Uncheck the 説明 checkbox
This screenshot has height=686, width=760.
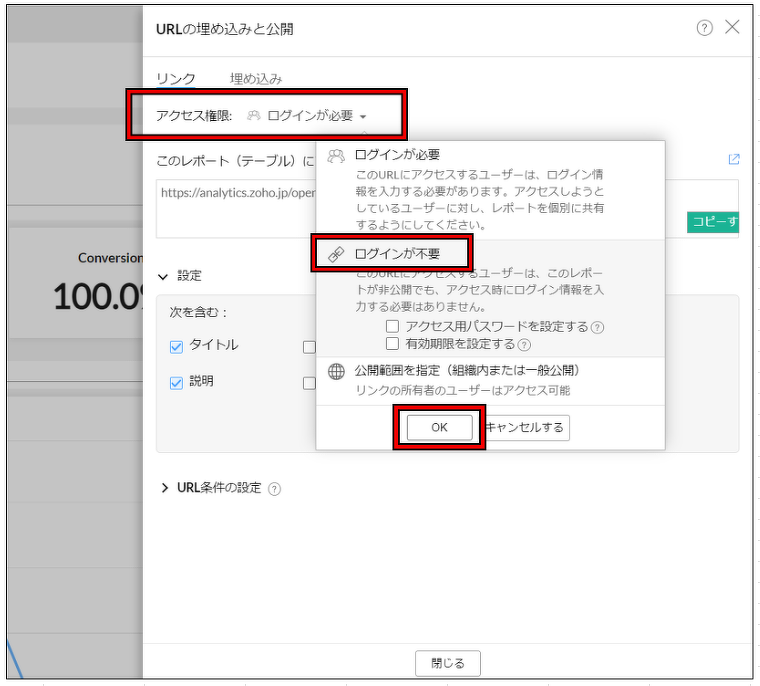pos(176,382)
